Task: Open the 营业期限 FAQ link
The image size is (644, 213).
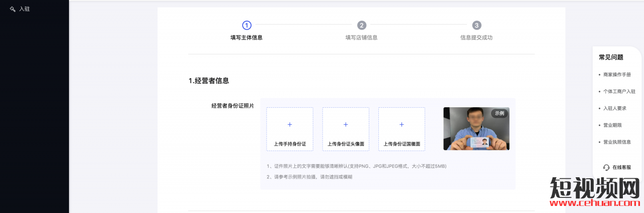Action: pos(612,125)
